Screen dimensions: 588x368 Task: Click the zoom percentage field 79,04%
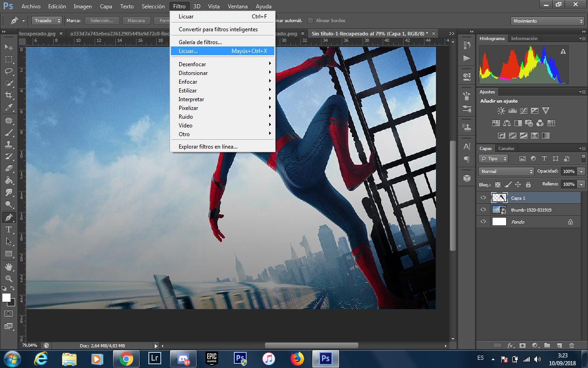click(x=30, y=345)
